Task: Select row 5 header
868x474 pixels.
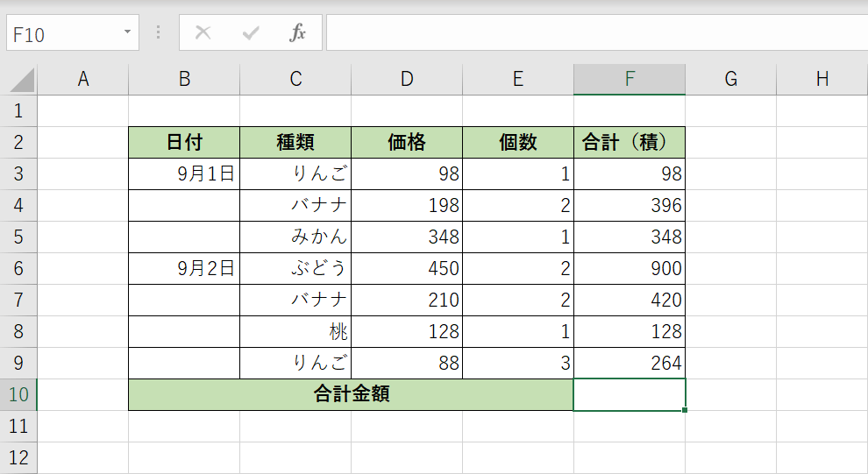Action: pos(18,237)
